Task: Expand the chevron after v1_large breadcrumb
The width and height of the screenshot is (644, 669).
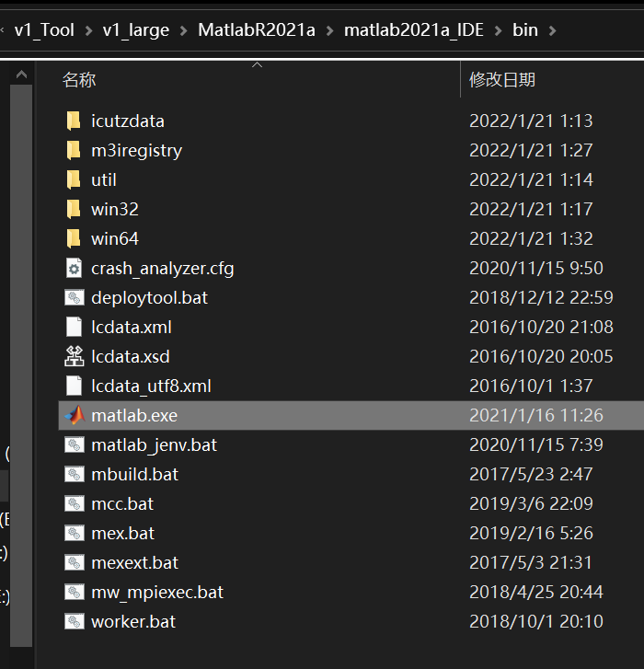Action: click(x=184, y=30)
